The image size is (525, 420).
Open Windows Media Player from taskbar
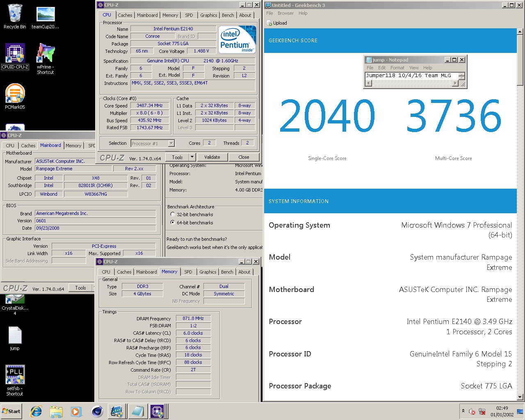[x=76, y=411]
